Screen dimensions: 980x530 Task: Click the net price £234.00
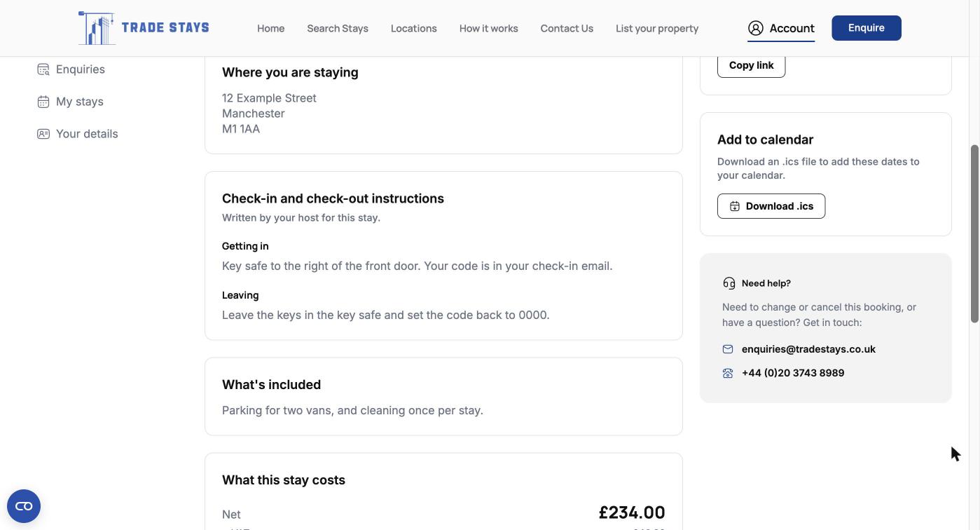632,512
